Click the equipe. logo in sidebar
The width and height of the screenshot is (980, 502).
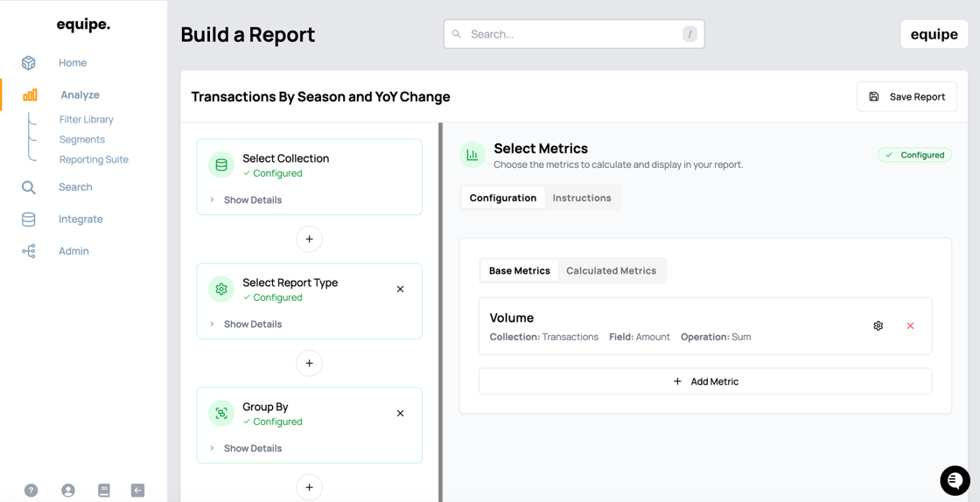pyautogui.click(x=83, y=24)
